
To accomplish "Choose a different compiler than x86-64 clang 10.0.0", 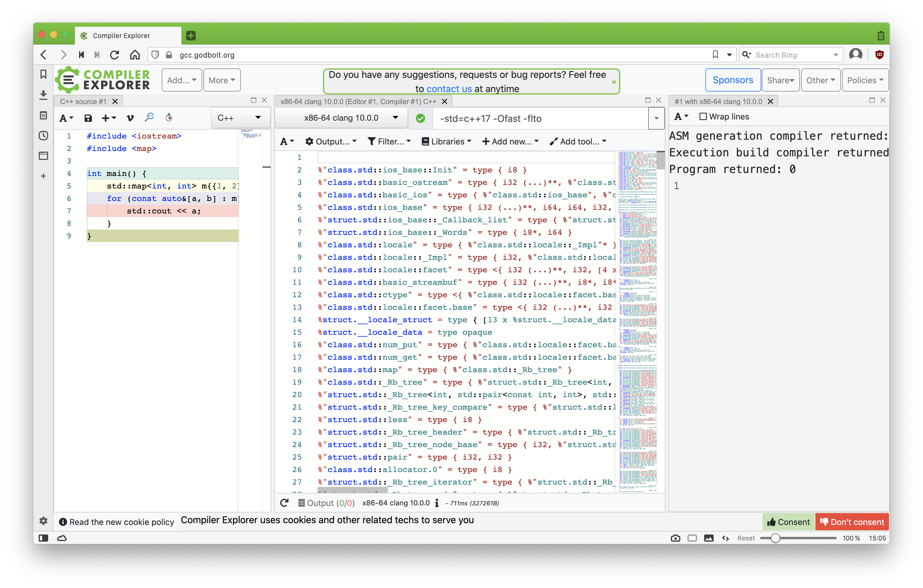I will 341,118.
